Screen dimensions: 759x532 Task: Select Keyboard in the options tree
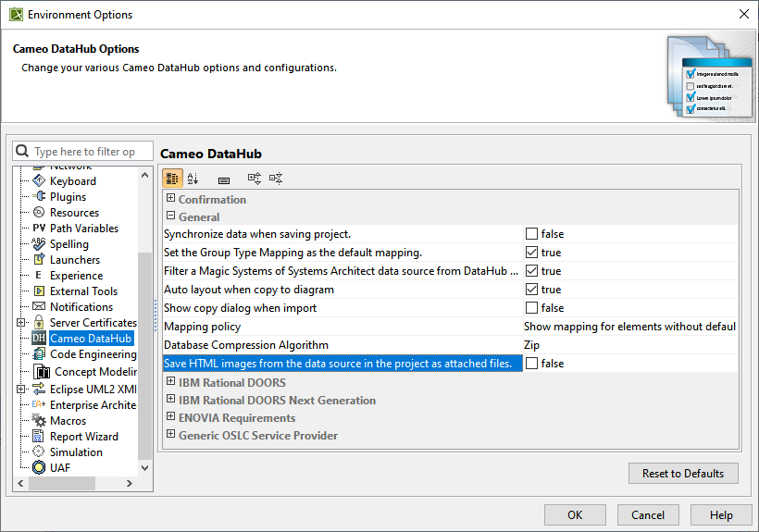tap(72, 181)
